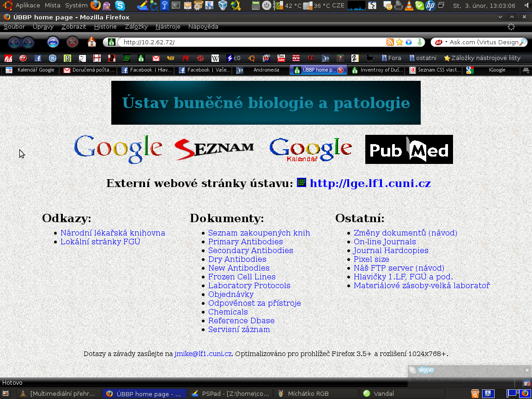Screen dimensions: 532x399
Task: Click the jmike@lf1.cuni.cz email link
Action: [203, 354]
